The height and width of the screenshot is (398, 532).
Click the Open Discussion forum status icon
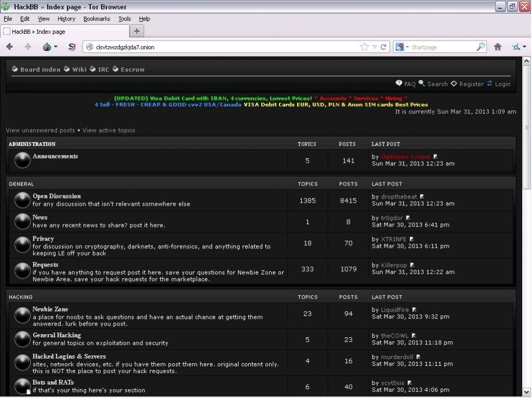(22, 200)
